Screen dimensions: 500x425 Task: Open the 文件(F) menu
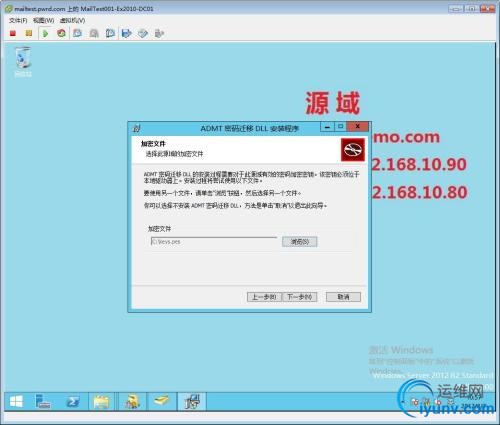pyautogui.click(x=18, y=21)
